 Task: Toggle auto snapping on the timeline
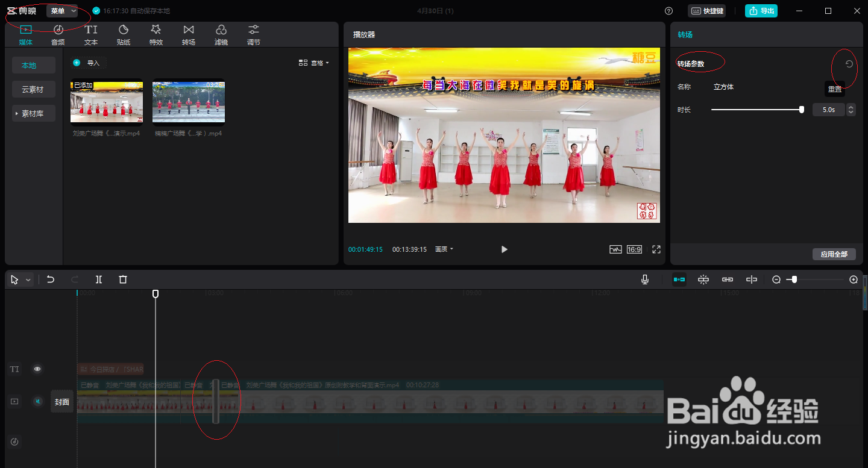point(703,279)
